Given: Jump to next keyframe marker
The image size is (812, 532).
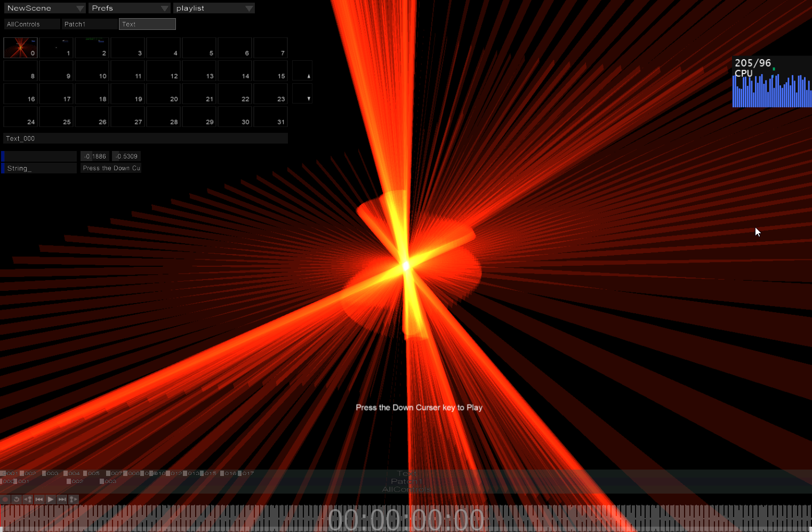Looking at the screenshot, I should [x=74, y=499].
